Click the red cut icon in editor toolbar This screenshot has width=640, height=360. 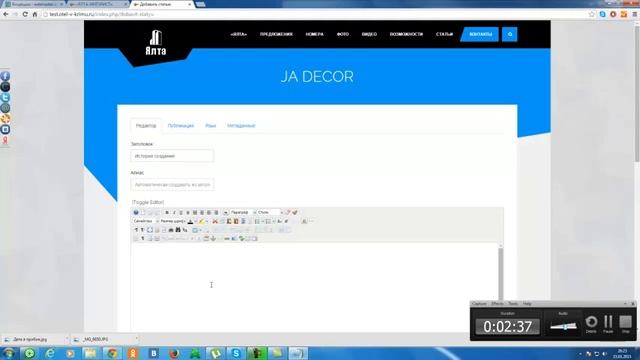pos(215,221)
